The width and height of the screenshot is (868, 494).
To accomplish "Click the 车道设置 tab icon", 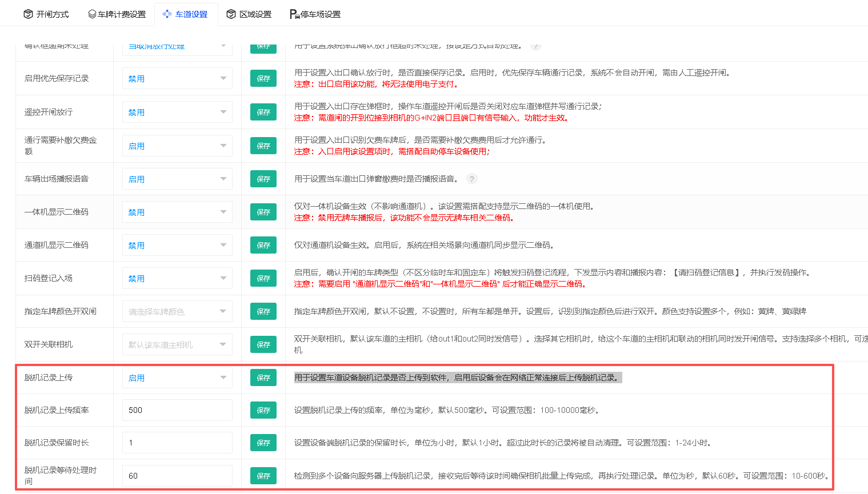I will click(x=167, y=14).
